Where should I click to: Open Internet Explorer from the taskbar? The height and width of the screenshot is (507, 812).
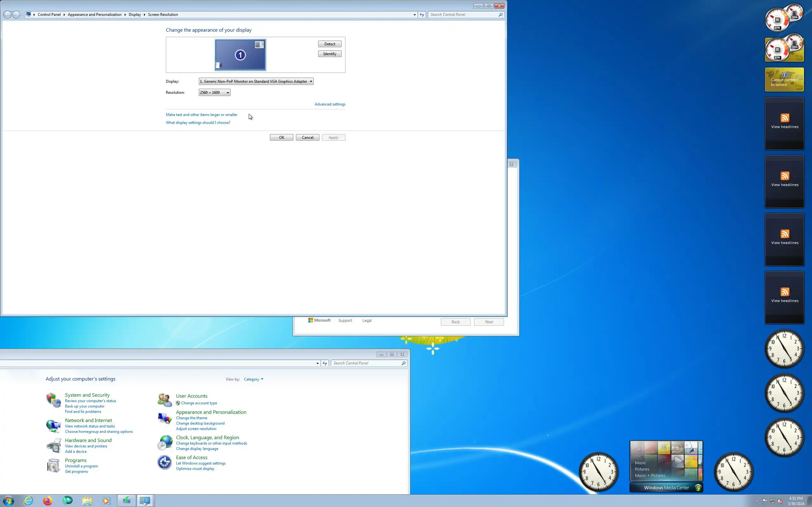pyautogui.click(x=29, y=501)
